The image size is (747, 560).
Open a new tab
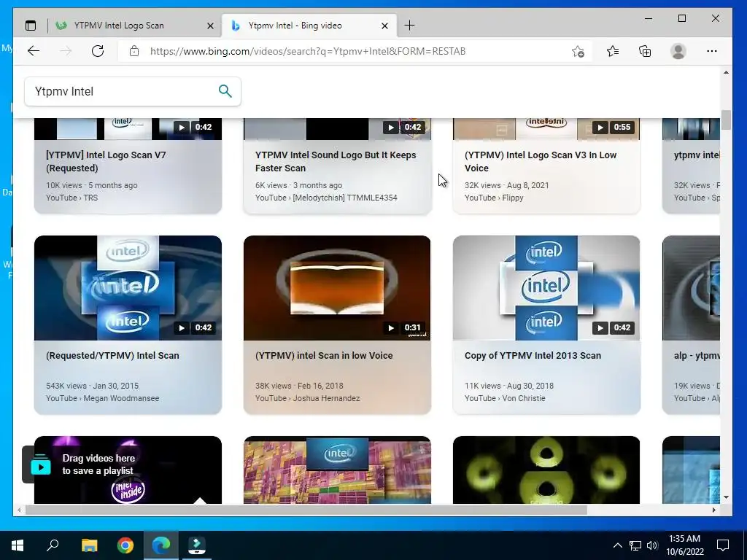409,26
